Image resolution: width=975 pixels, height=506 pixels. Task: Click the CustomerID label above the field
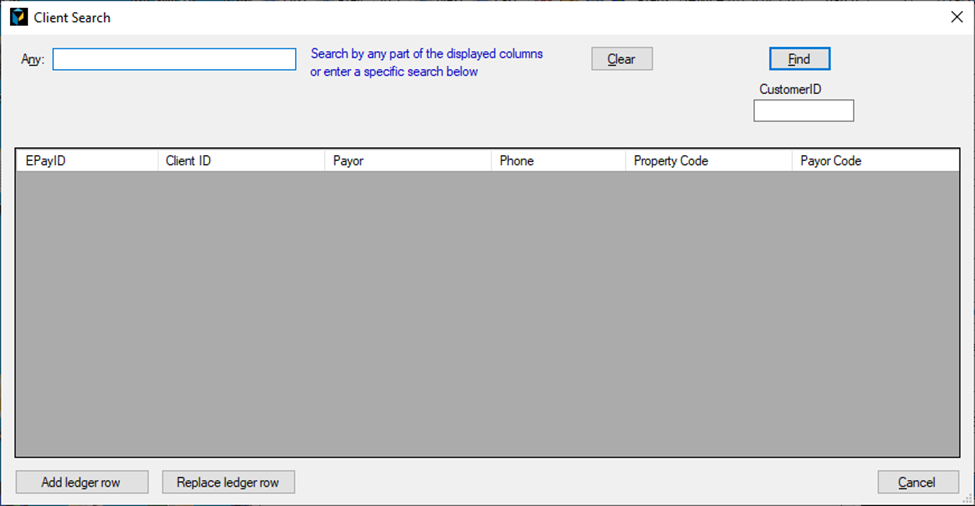pyautogui.click(x=790, y=89)
